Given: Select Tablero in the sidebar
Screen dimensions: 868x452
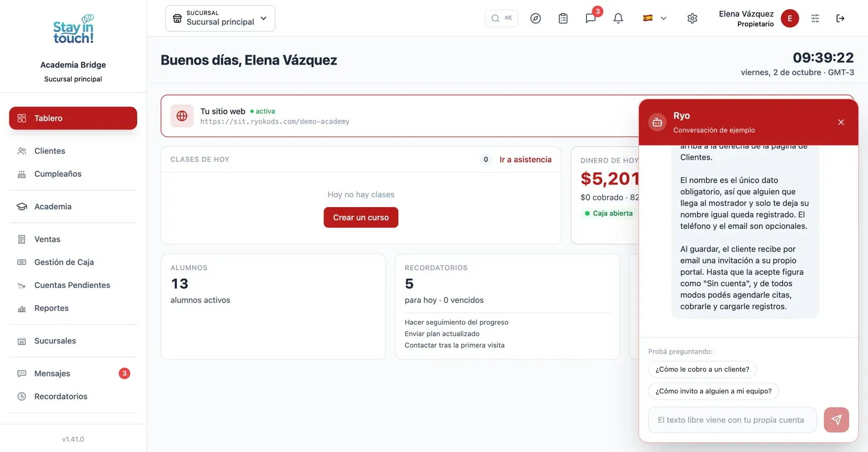Looking at the screenshot, I should [x=73, y=118].
